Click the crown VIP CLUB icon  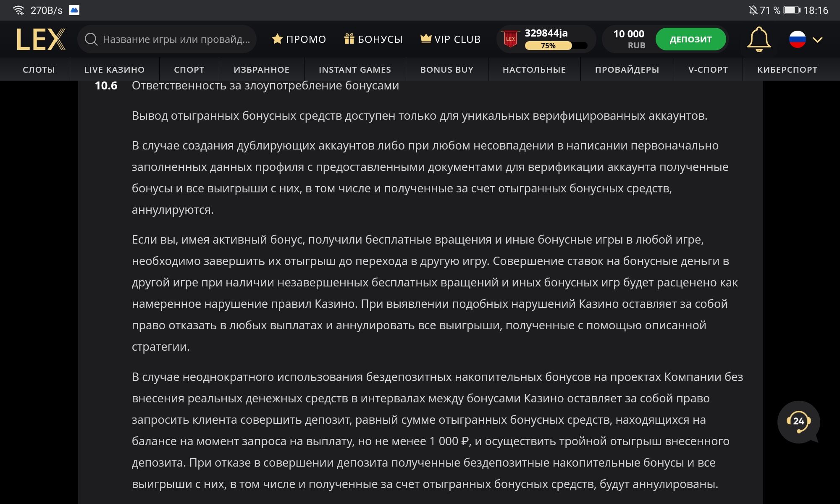pyautogui.click(x=426, y=39)
